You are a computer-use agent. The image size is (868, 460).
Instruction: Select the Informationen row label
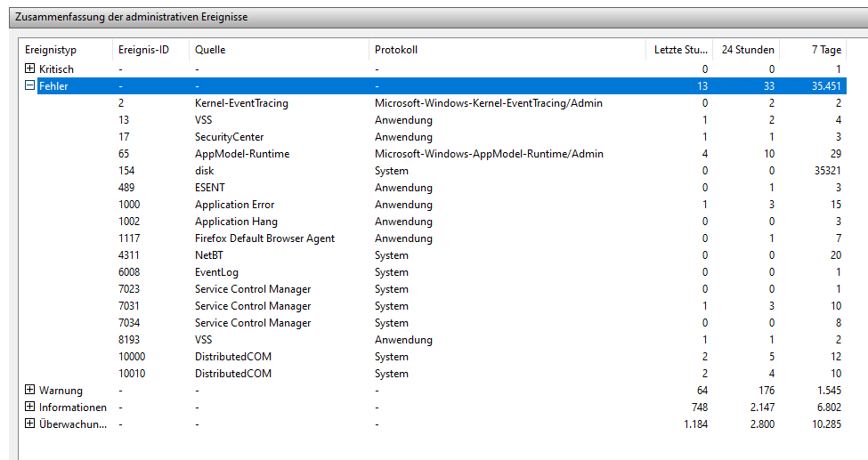click(72, 408)
